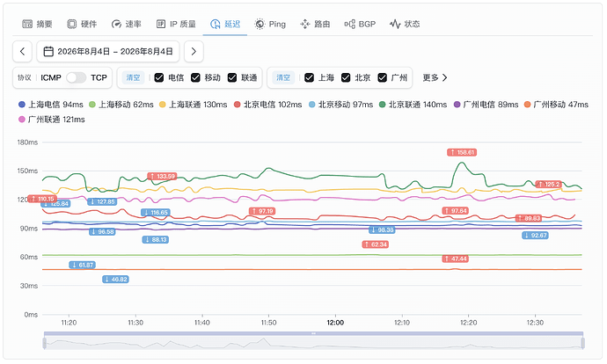Go to next date with right chevron

(194, 52)
